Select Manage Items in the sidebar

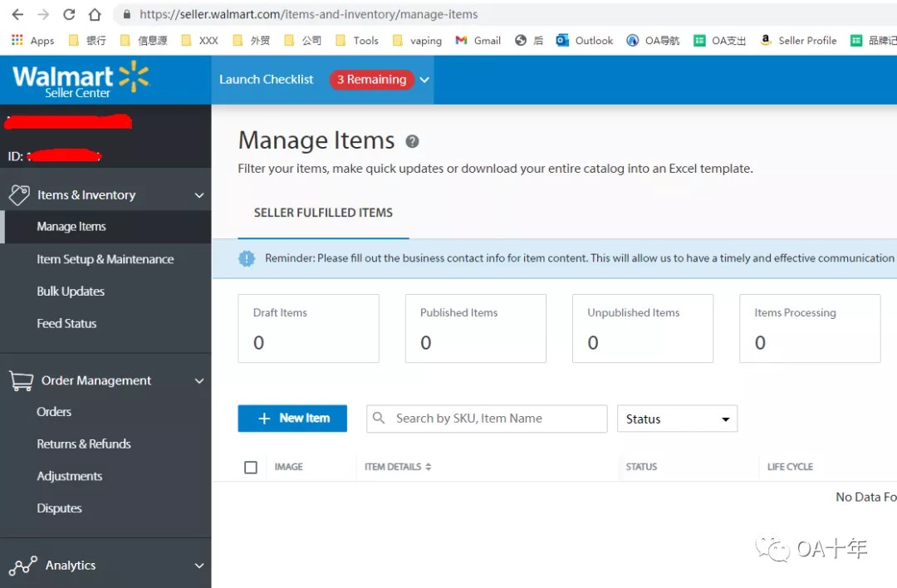105,227
